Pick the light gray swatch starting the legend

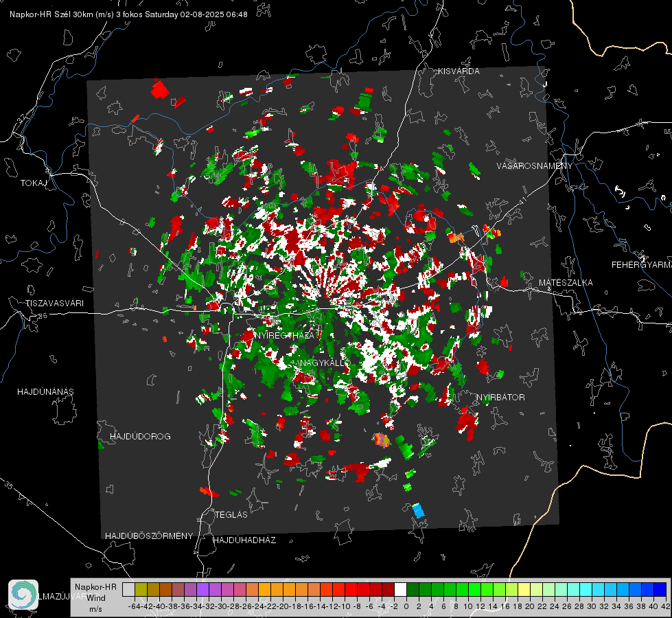point(128,589)
